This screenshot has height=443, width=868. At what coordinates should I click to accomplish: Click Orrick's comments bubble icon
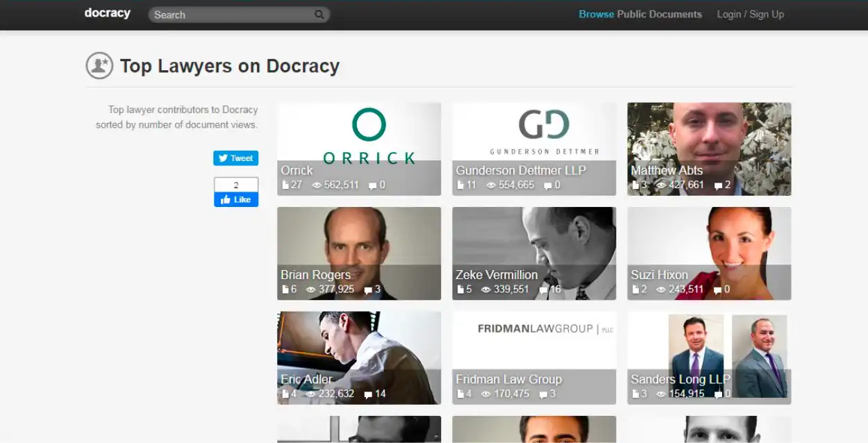tap(372, 186)
